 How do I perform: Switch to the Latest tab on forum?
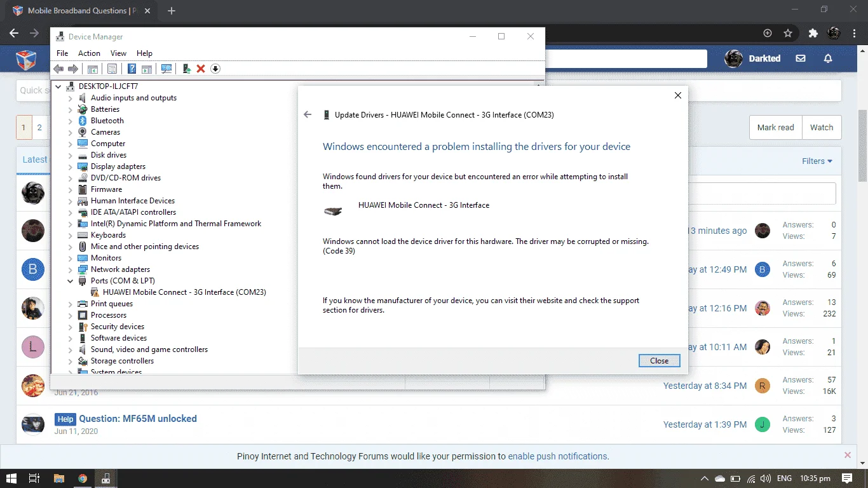(x=34, y=159)
